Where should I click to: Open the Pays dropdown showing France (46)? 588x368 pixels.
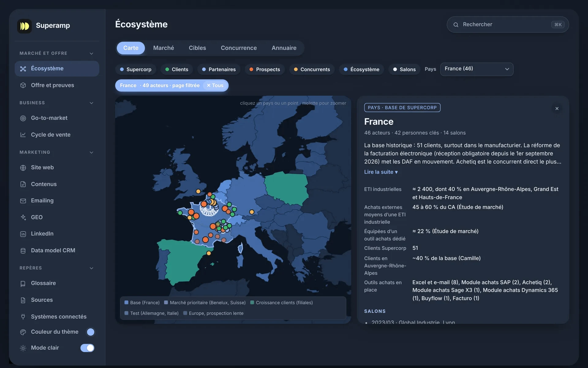(x=477, y=69)
